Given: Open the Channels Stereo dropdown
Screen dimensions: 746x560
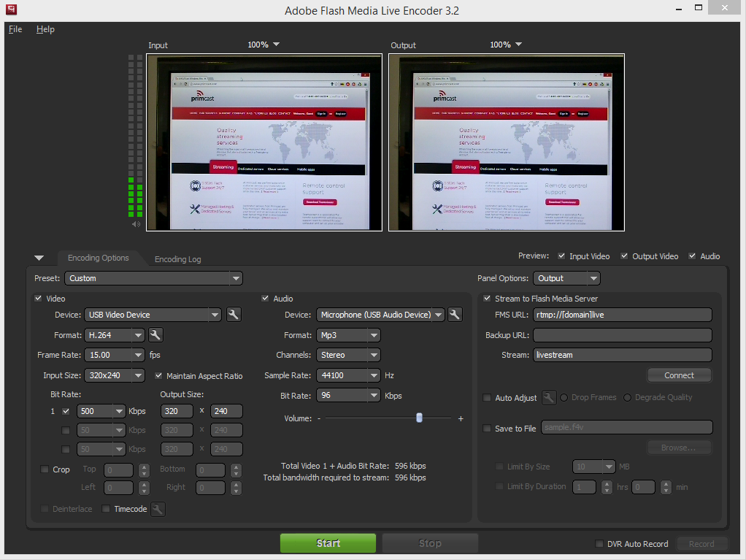Looking at the screenshot, I should coord(348,355).
